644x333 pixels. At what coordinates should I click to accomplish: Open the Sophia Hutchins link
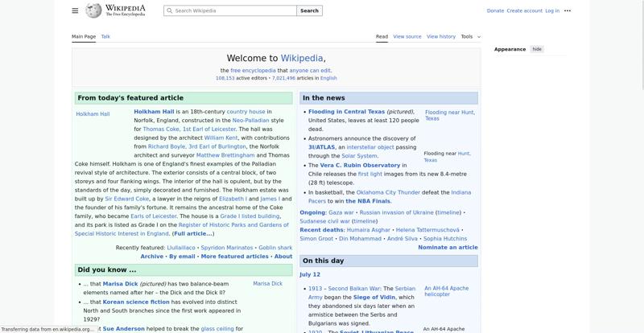point(445,239)
